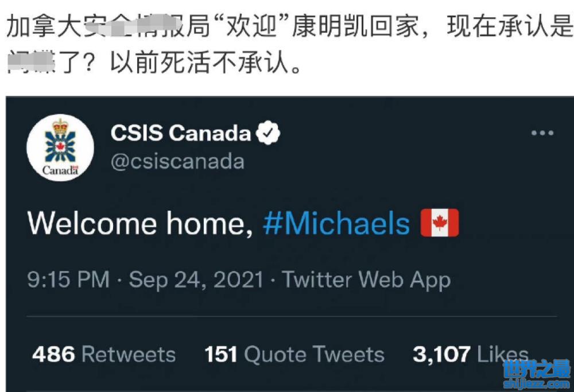Open the CSIS Canada profile avatar
This screenshot has width=574, height=392.
pos(60,148)
